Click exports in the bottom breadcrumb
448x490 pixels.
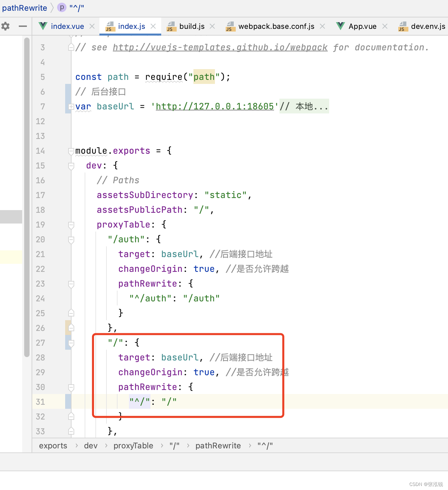point(53,446)
